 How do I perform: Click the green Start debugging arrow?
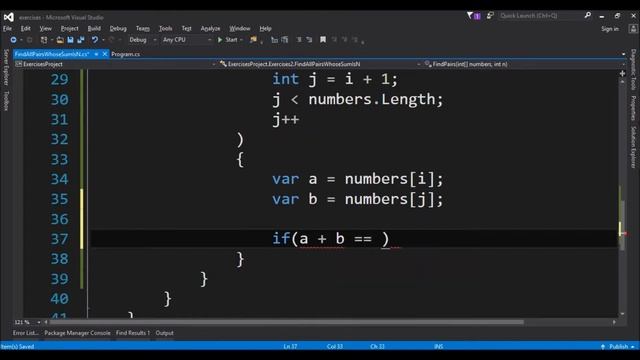pyautogui.click(x=220, y=40)
